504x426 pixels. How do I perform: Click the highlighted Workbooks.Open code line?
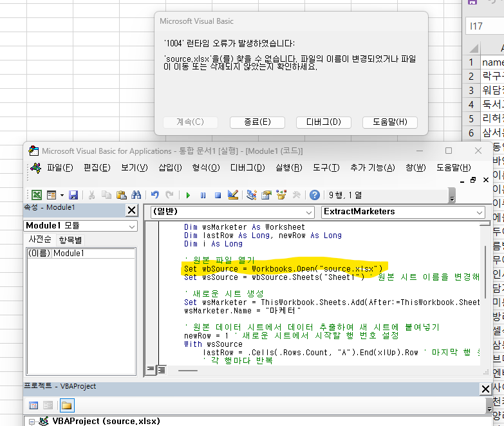(283, 268)
